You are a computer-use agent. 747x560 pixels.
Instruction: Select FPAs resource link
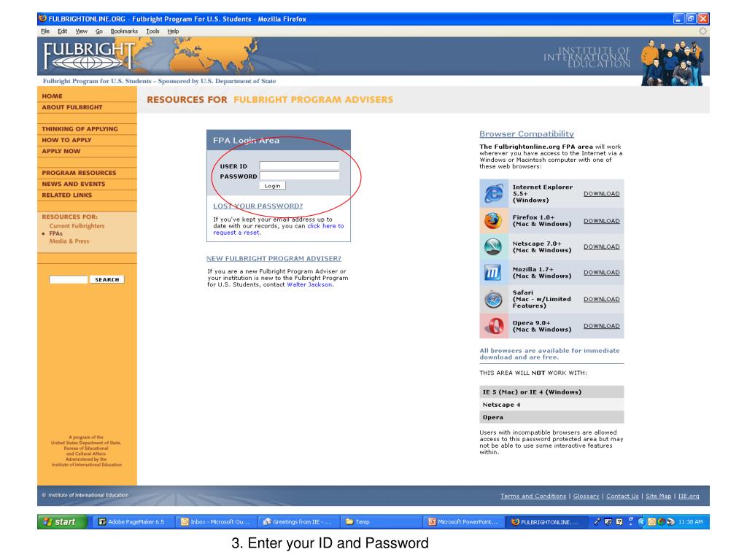[55, 233]
